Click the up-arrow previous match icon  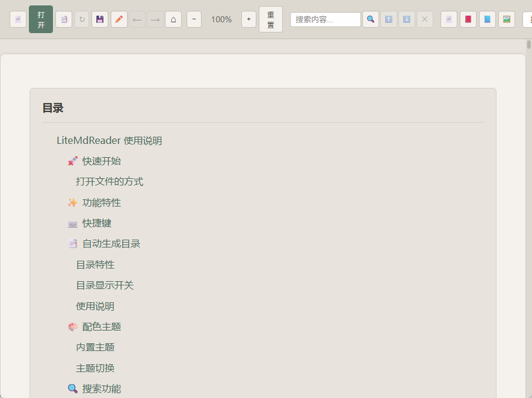click(389, 19)
